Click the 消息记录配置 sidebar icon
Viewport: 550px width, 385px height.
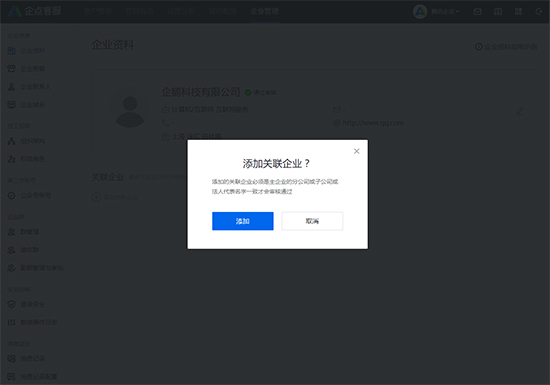tap(12, 377)
